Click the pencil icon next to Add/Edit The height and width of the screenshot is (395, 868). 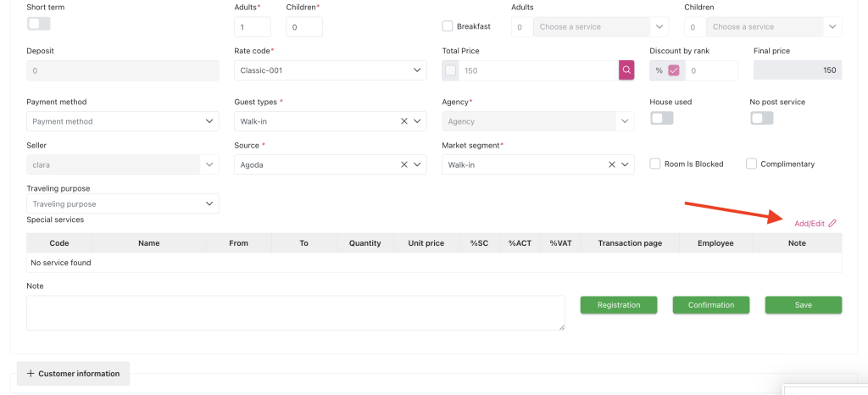[x=832, y=224]
